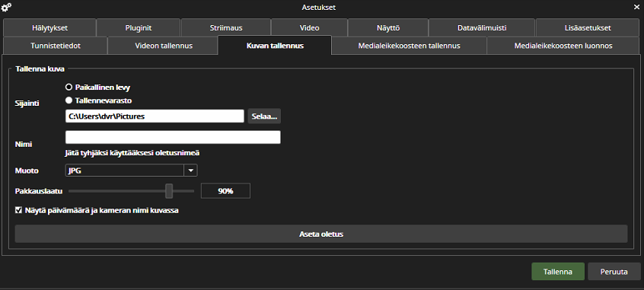Open the Datavälimuisti tab

pyautogui.click(x=482, y=28)
